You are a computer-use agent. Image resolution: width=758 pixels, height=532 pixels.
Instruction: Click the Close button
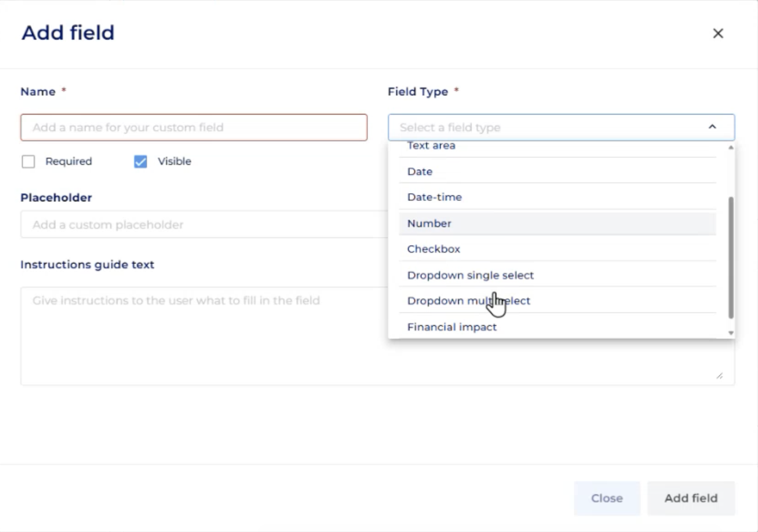(606, 498)
